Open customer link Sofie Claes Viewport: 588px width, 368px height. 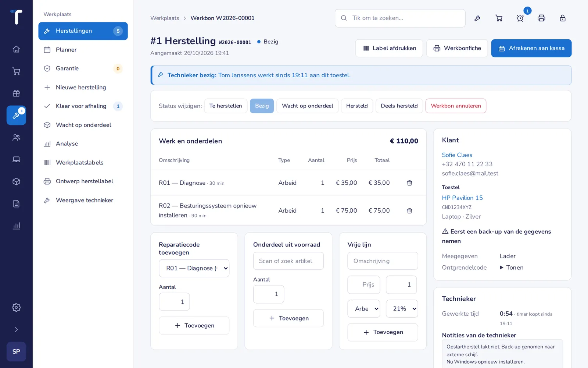(457, 155)
